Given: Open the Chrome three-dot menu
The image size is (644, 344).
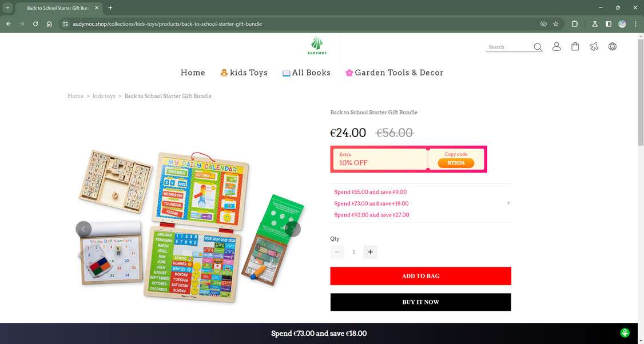Looking at the screenshot, I should [635, 24].
